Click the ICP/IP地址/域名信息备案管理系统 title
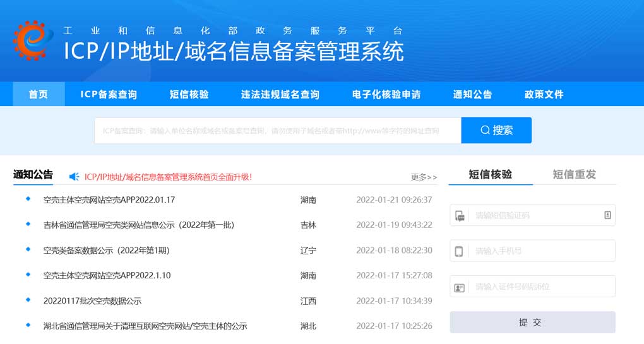 (234, 51)
